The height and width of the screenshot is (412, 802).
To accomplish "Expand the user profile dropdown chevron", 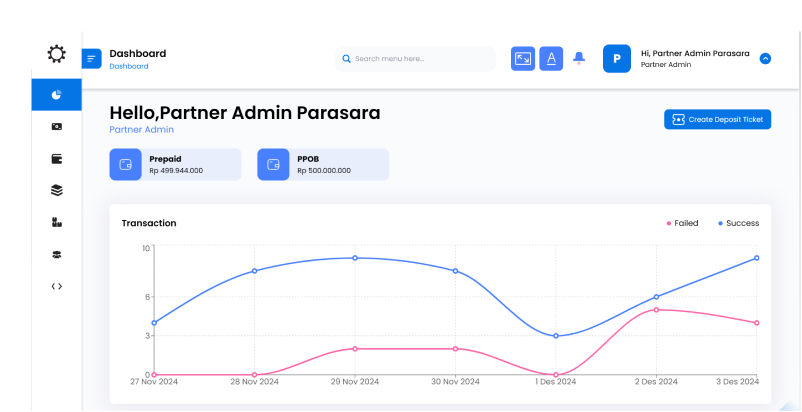I will tap(765, 59).
